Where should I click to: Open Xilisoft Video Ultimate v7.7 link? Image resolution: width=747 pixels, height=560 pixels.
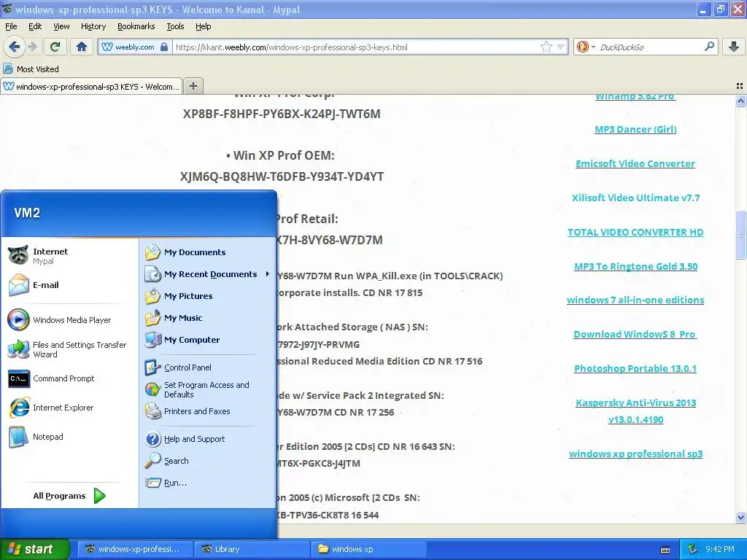pyautogui.click(x=635, y=198)
